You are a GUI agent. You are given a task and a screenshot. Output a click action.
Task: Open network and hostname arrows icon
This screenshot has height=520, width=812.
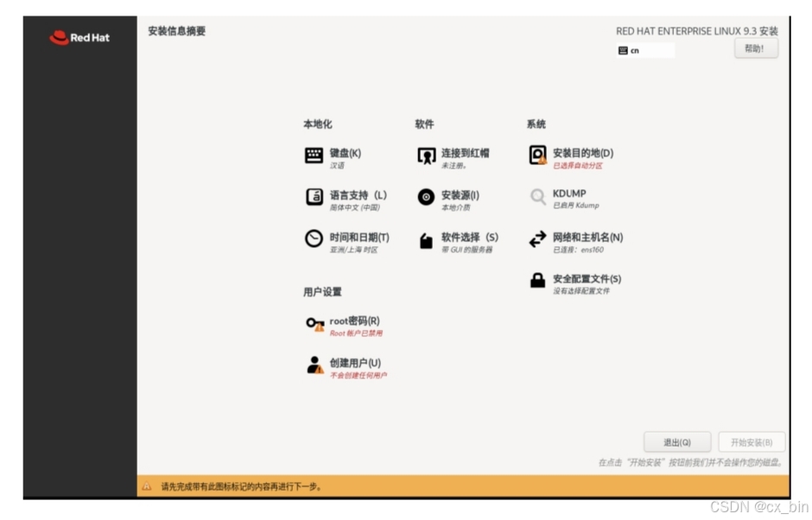[537, 238]
